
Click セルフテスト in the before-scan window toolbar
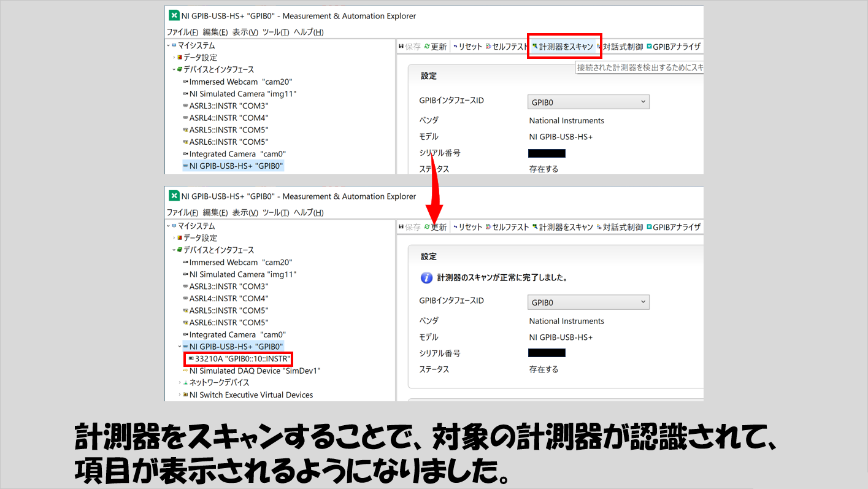pyautogui.click(x=507, y=47)
